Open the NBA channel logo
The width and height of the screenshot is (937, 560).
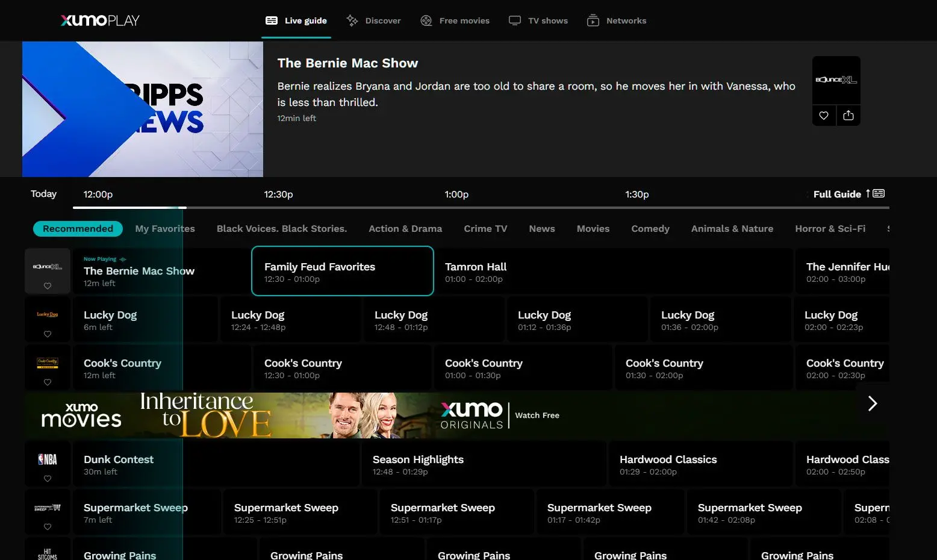coord(48,459)
